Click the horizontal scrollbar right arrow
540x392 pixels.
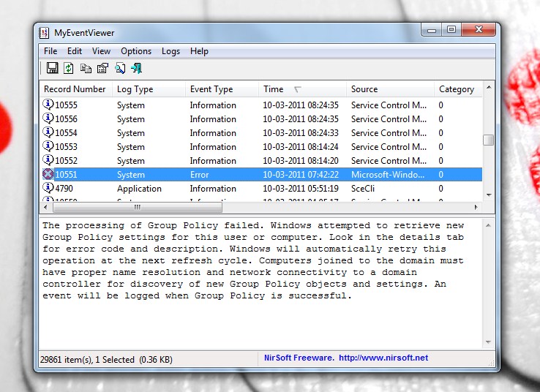[x=476, y=207]
